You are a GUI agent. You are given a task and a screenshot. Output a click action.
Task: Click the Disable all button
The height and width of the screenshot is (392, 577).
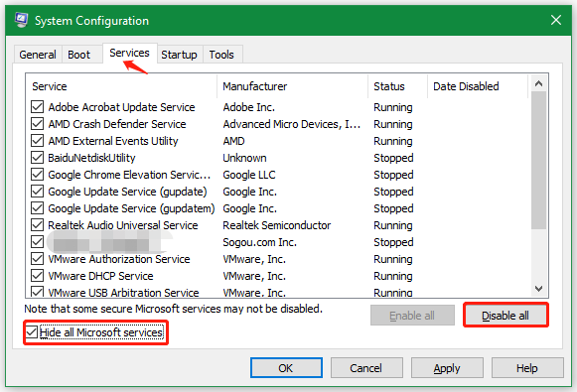tap(505, 316)
